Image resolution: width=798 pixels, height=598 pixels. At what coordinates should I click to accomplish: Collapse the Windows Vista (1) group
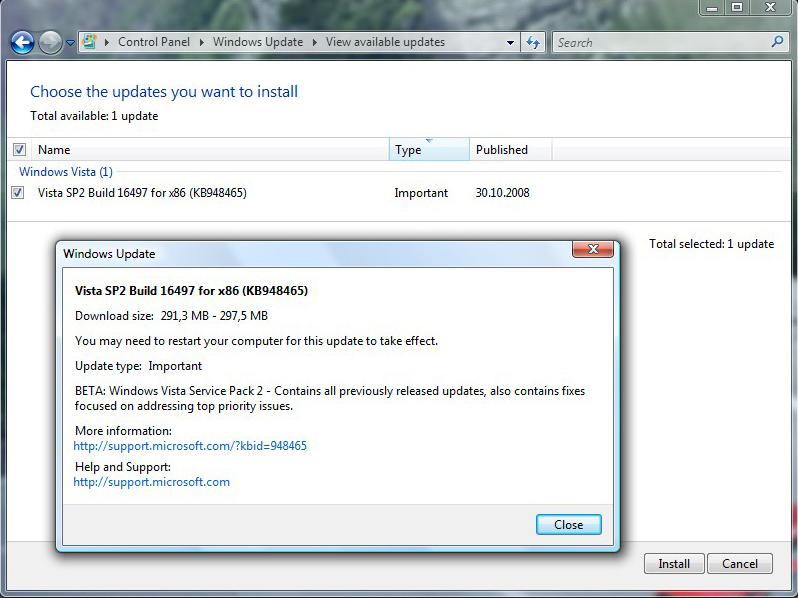(x=66, y=172)
